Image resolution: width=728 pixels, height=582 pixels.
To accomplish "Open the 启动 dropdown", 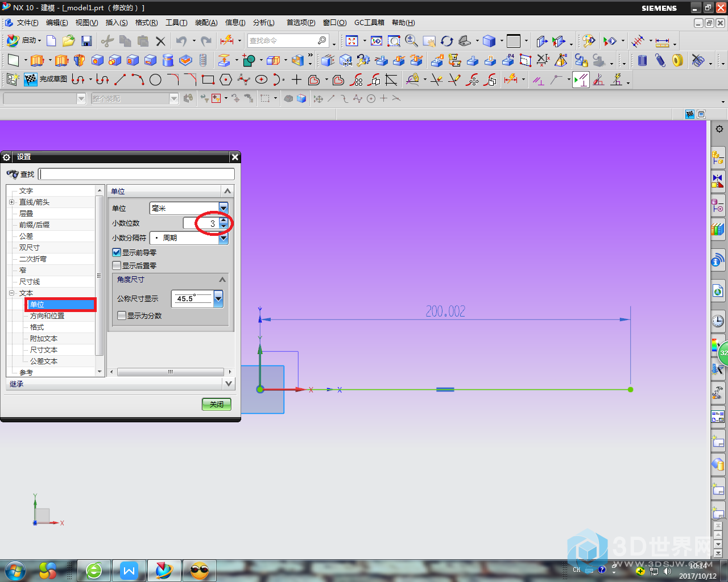I will pos(24,41).
